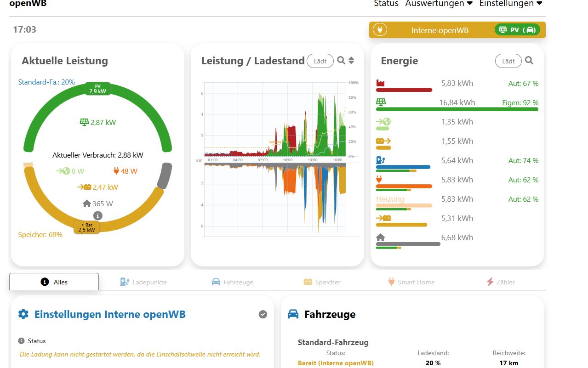Switch to the Smart Home tab

click(x=411, y=282)
